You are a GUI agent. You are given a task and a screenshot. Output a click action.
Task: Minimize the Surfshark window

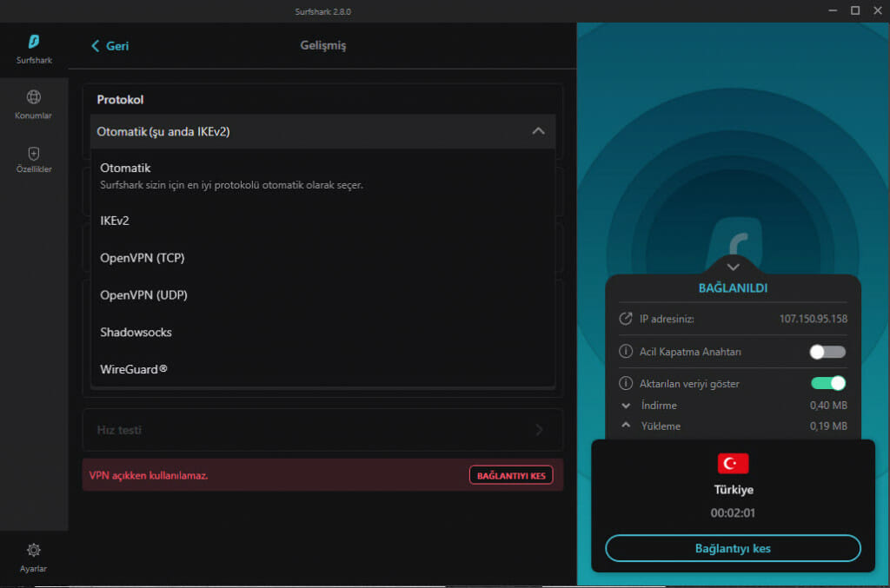coord(833,10)
